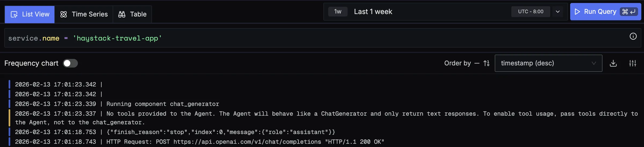Switch to the Table tab
This screenshot has width=644, height=147.
click(132, 14)
